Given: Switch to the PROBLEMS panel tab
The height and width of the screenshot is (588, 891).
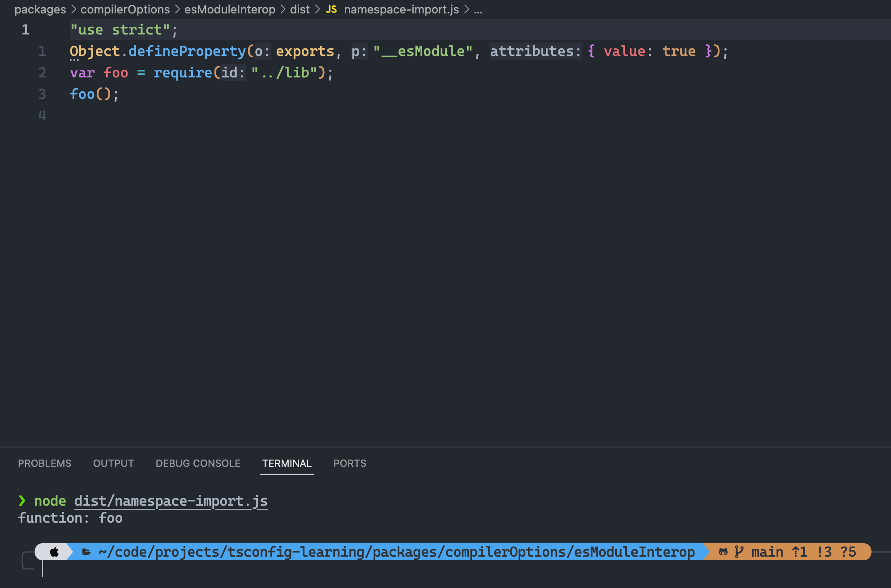Looking at the screenshot, I should tap(44, 463).
